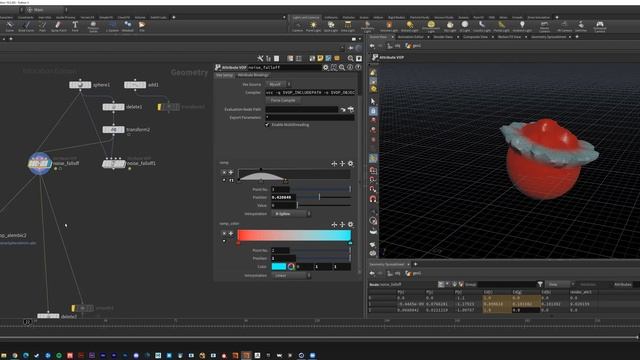The height and width of the screenshot is (360, 640).
Task: Click the Force Compile button
Action: [x=283, y=100]
